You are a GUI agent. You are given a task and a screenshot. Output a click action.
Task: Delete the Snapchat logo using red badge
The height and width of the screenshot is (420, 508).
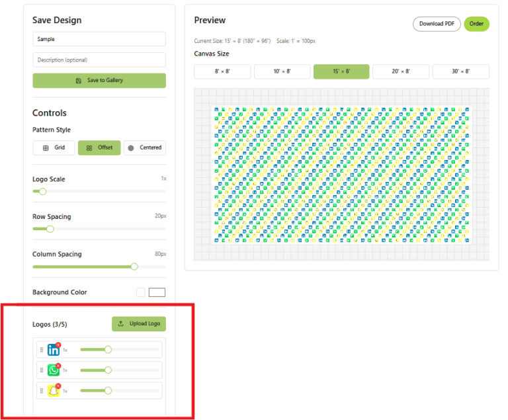coord(58,386)
